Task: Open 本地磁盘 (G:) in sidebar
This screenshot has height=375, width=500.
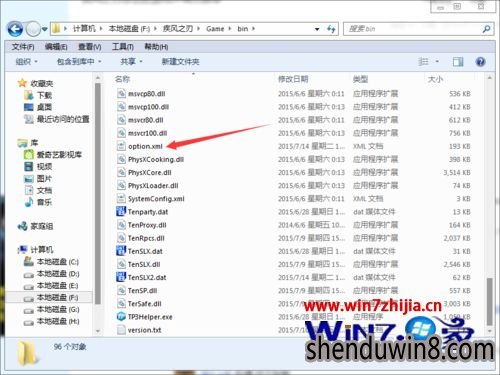Action: tap(52, 310)
